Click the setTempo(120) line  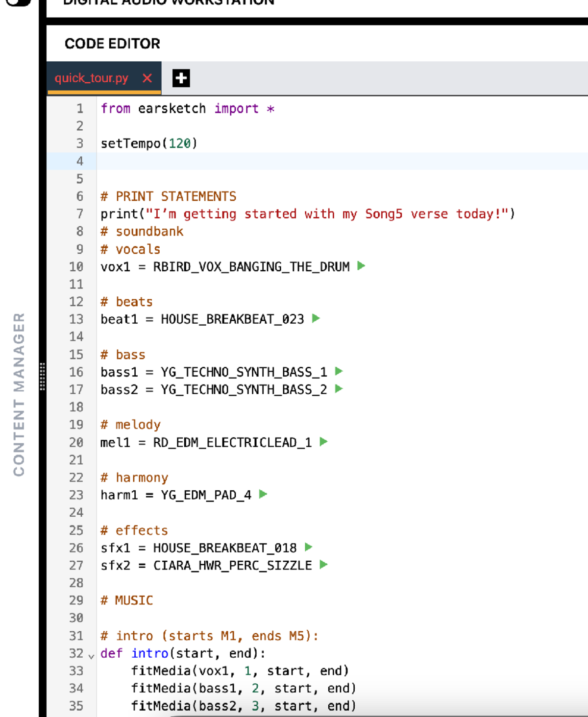(149, 143)
